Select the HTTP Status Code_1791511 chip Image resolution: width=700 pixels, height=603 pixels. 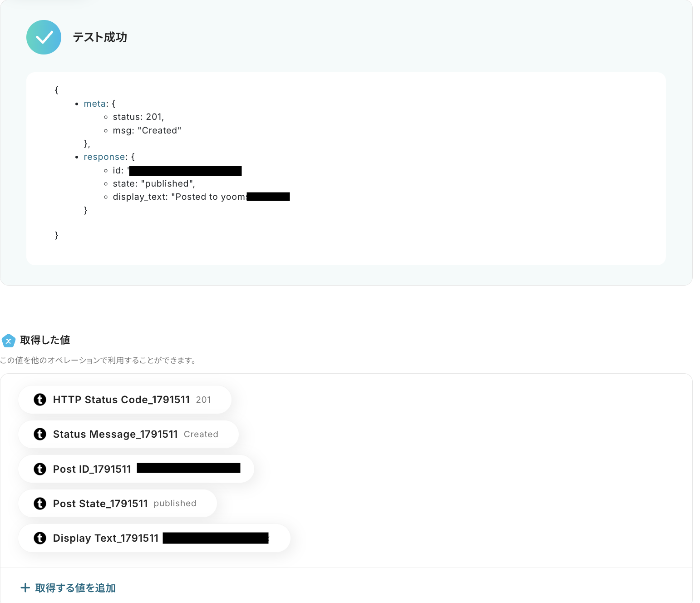point(125,400)
